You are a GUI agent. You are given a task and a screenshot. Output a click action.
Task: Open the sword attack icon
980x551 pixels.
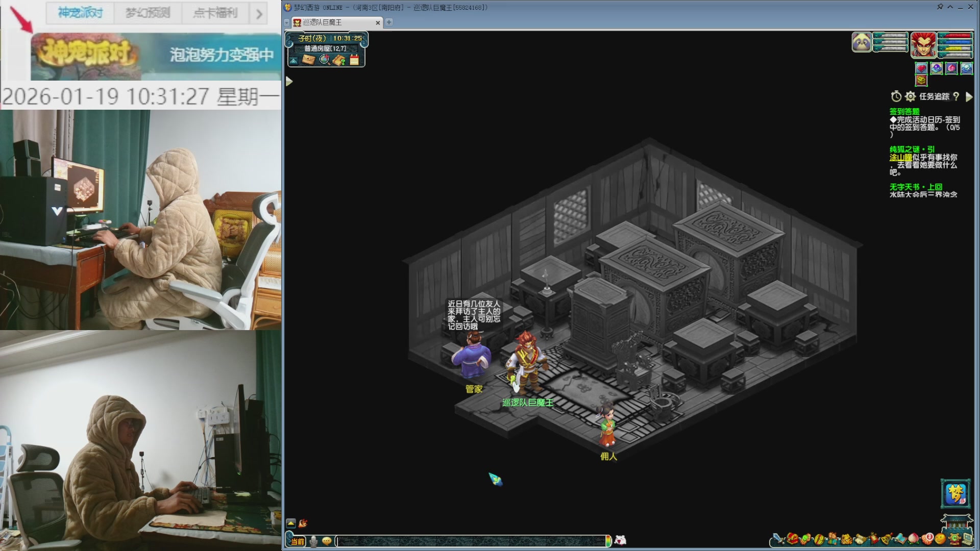[x=778, y=539]
